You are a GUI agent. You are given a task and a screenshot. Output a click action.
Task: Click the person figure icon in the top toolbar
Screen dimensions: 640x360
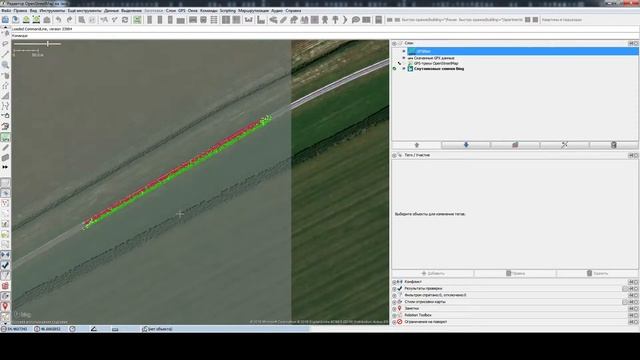(x=325, y=20)
